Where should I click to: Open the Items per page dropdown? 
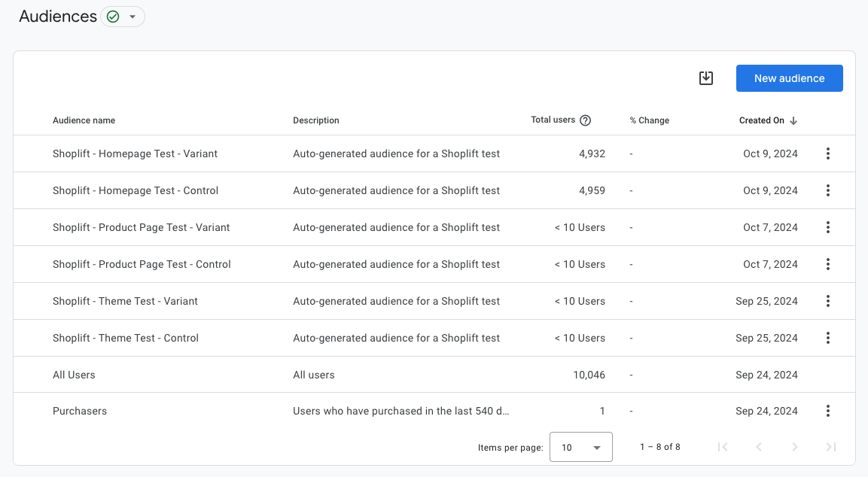(580, 447)
